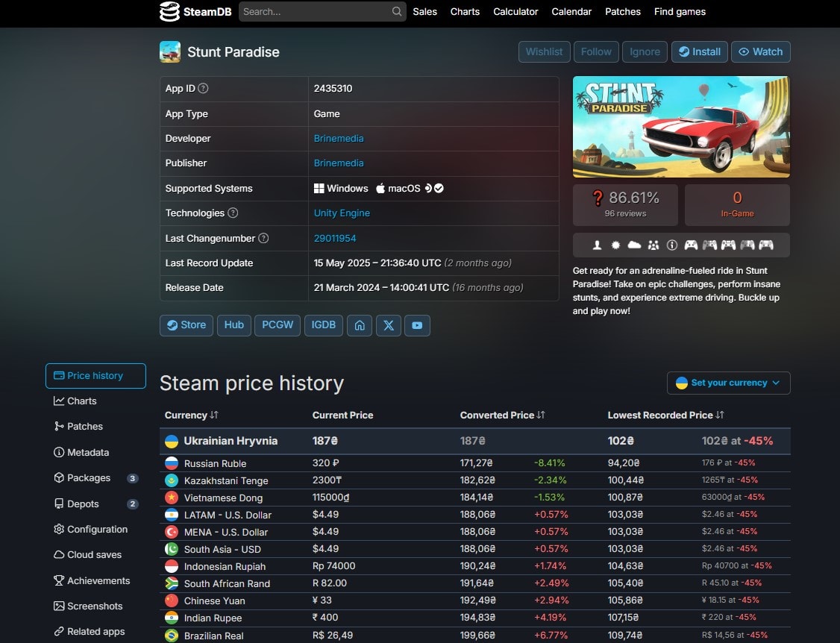Click the info circle category icon
This screenshot has width=840, height=643.
click(672, 245)
